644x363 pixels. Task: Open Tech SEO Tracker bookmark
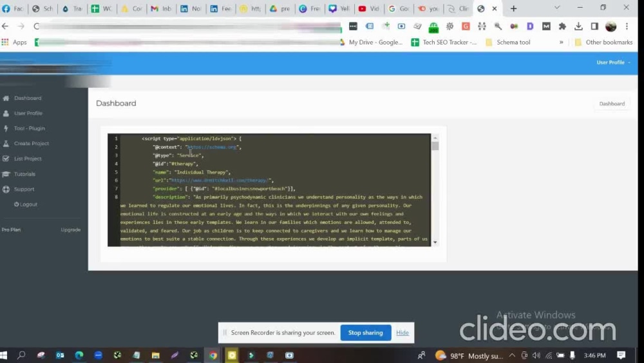coord(444,43)
